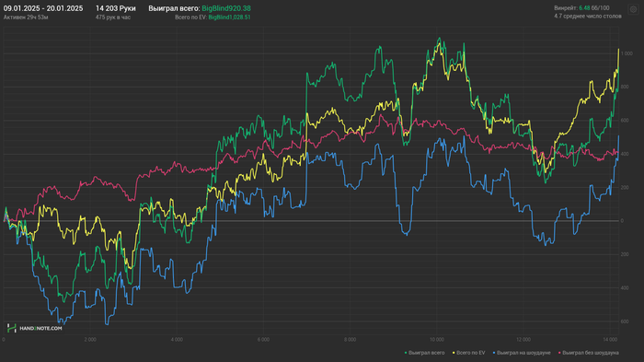Viewport: 644px width, 362px height.
Task: Click the x-axis label 14 000
Action: [x=610, y=339]
